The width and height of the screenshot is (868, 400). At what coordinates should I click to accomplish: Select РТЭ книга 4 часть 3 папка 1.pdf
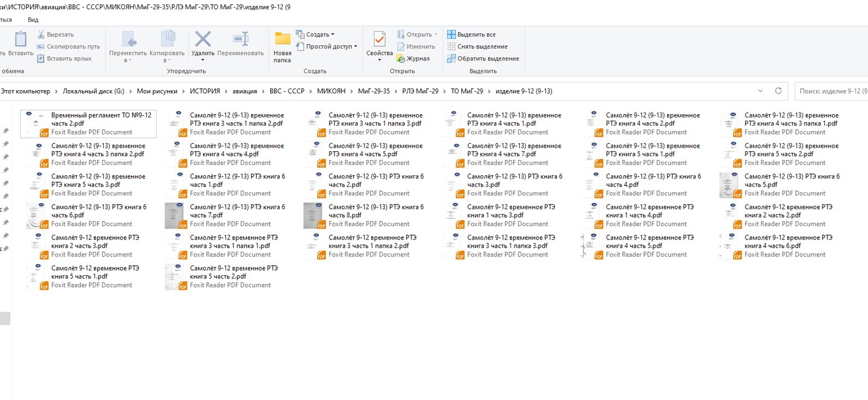782,124
